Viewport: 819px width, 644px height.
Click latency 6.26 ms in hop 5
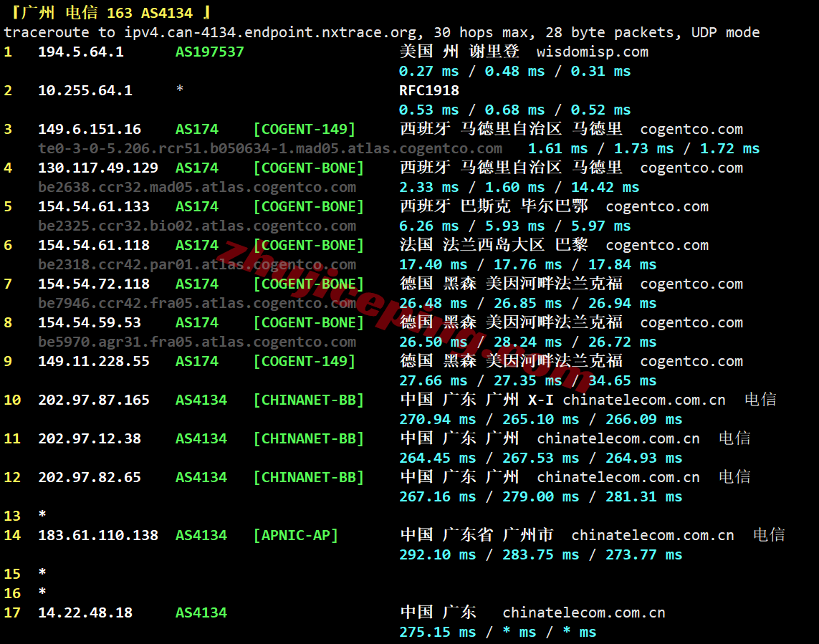(428, 226)
